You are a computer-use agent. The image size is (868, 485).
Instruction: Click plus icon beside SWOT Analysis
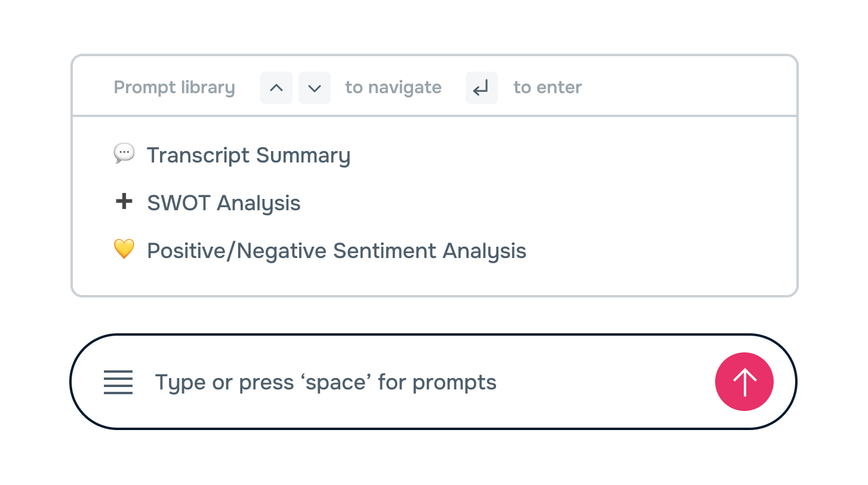tap(124, 202)
